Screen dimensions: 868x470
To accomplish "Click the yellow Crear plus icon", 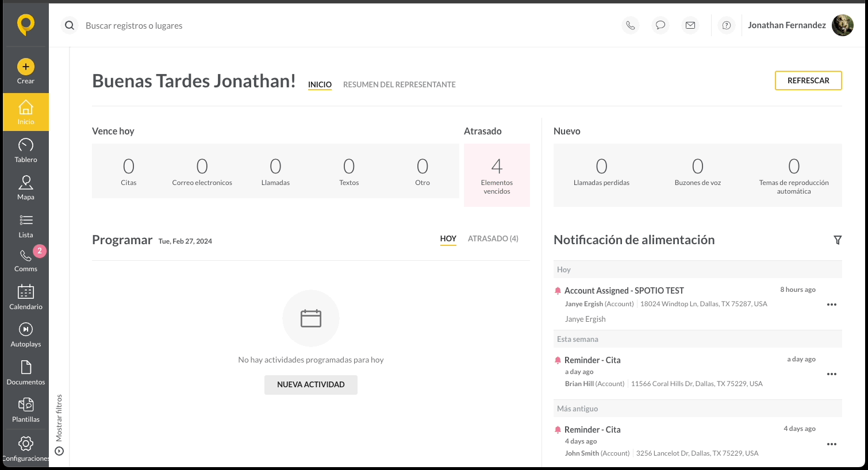I will (26, 67).
